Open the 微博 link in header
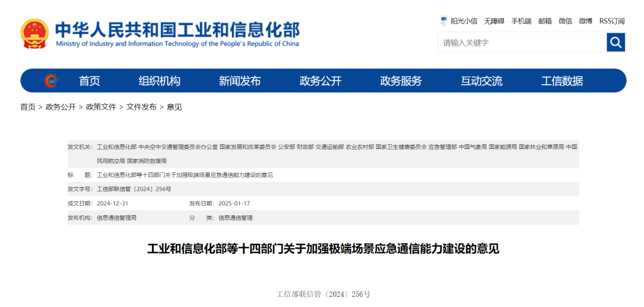 pos(586,21)
